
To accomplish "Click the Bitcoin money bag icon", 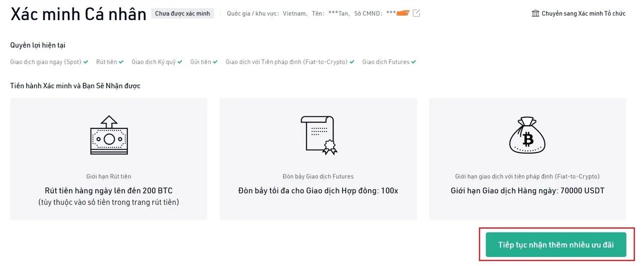I will pyautogui.click(x=527, y=135).
